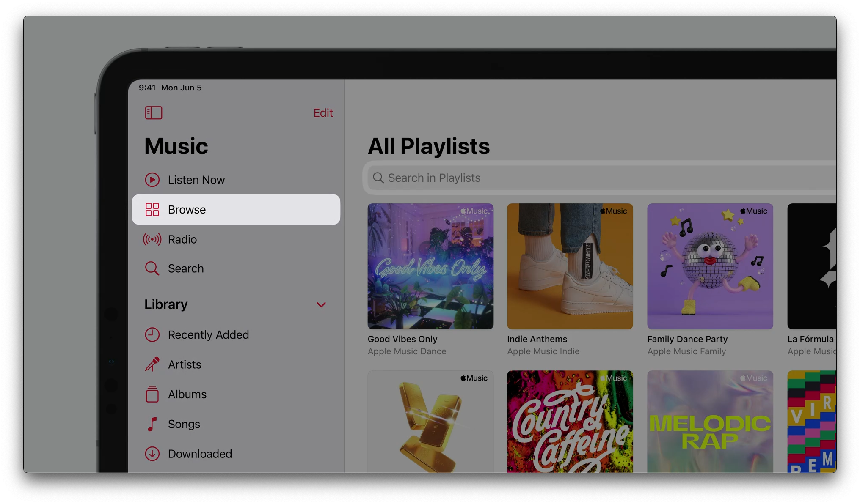
Task: Select the Radio menu item label
Action: pos(182,240)
